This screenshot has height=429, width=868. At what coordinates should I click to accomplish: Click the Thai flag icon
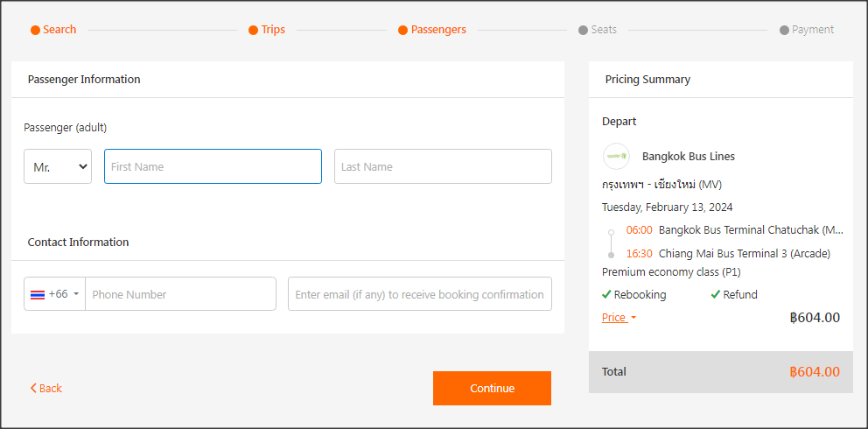(x=38, y=294)
